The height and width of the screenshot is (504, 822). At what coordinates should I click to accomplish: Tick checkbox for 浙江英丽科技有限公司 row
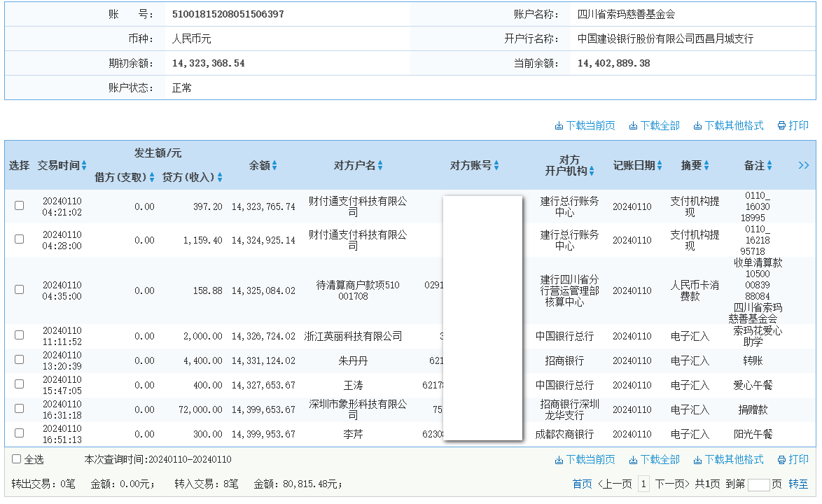[20, 335]
